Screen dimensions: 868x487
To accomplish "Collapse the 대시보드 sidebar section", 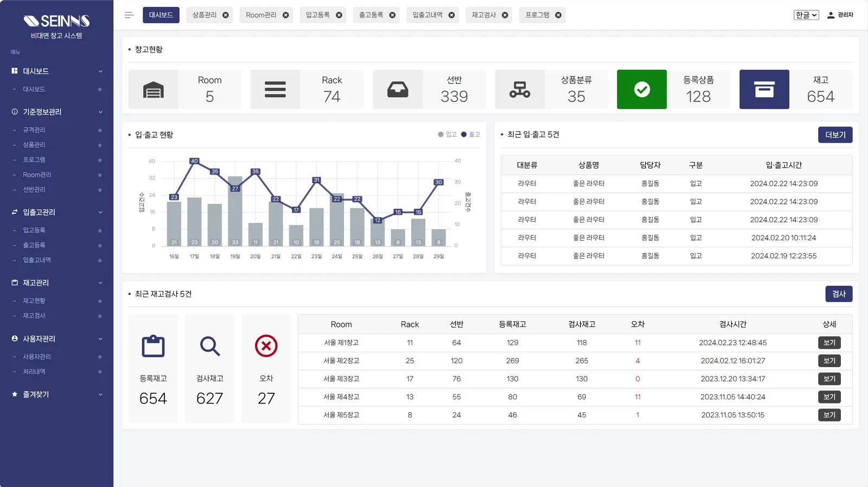I will 100,72.
